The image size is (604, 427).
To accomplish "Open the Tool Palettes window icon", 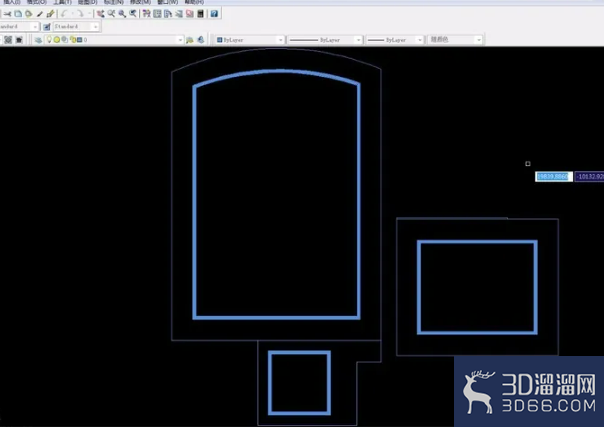I will click(168, 14).
